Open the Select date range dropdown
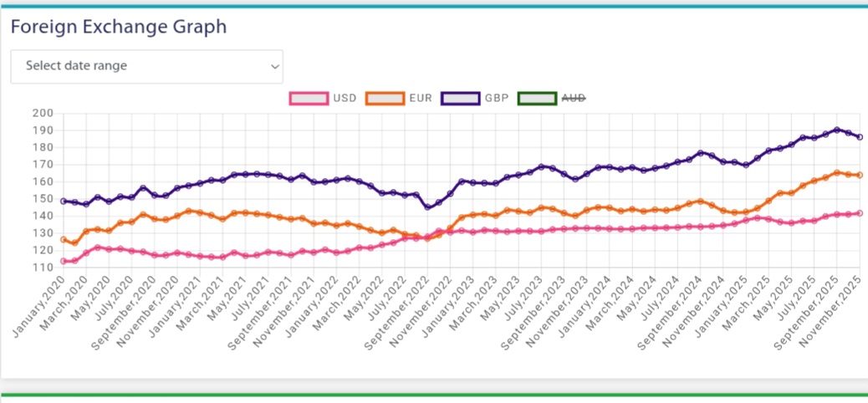The image size is (868, 403). pos(146,66)
